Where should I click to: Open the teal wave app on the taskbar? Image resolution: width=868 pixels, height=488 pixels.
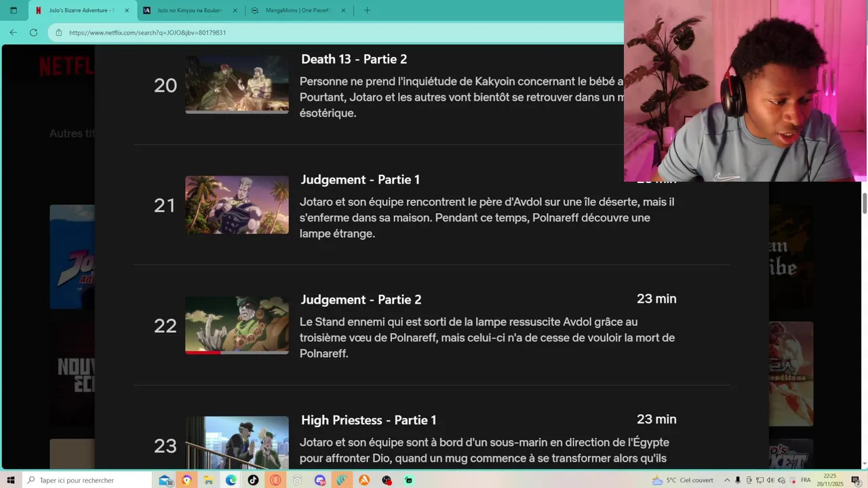coord(342,480)
